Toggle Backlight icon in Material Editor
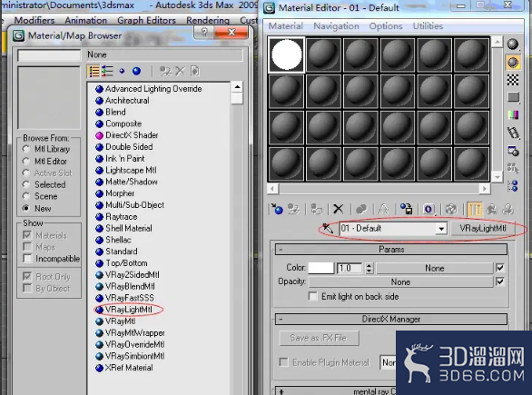 (513, 62)
